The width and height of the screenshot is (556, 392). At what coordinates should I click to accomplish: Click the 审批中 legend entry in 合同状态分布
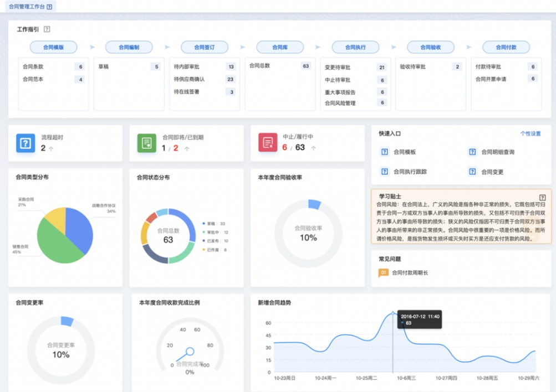215,233
